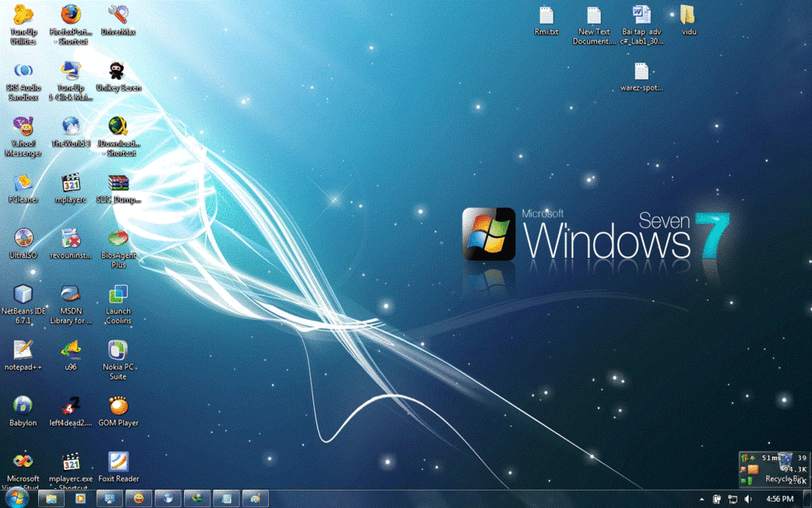This screenshot has height=508, width=812.
Task: Switch to network monitor taskbar button
Action: [109, 498]
